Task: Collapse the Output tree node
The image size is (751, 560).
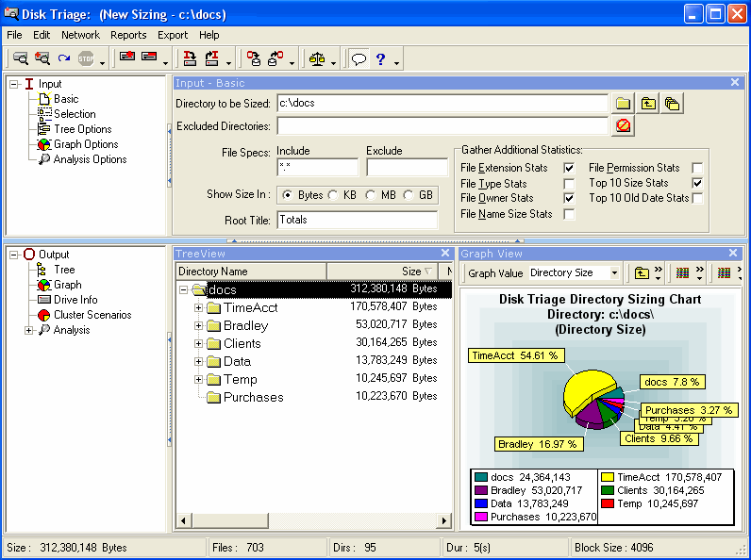Action: click(x=14, y=255)
